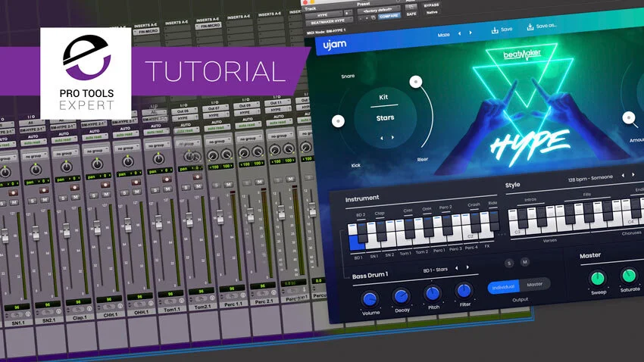This screenshot has width=644, height=362.
Task: Open the no group dropdown on Clap.1 track
Action: tap(64, 154)
